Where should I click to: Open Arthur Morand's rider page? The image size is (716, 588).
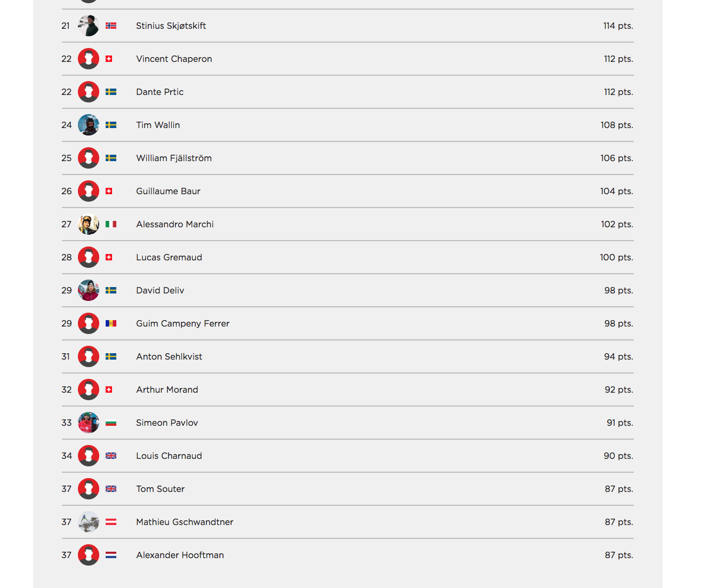167,390
